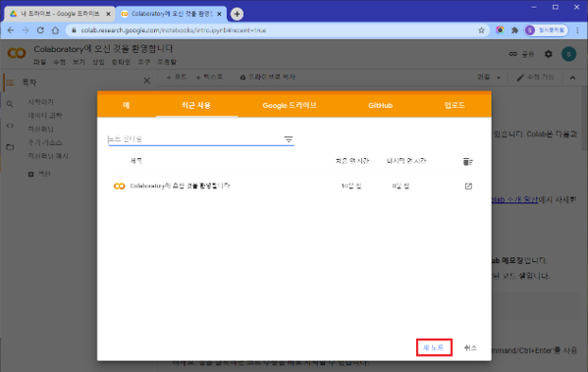Open the Help (도움말) menu

(167, 62)
